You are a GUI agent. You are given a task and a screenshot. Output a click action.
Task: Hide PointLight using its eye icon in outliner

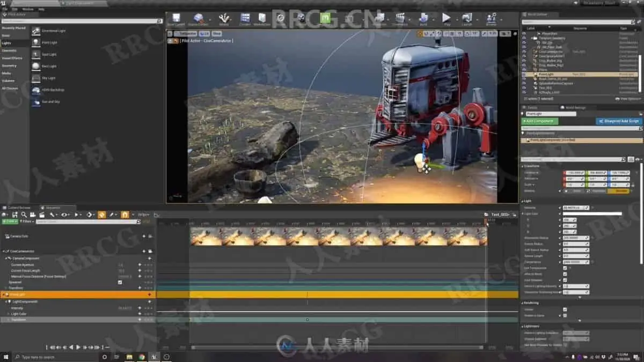(x=524, y=74)
